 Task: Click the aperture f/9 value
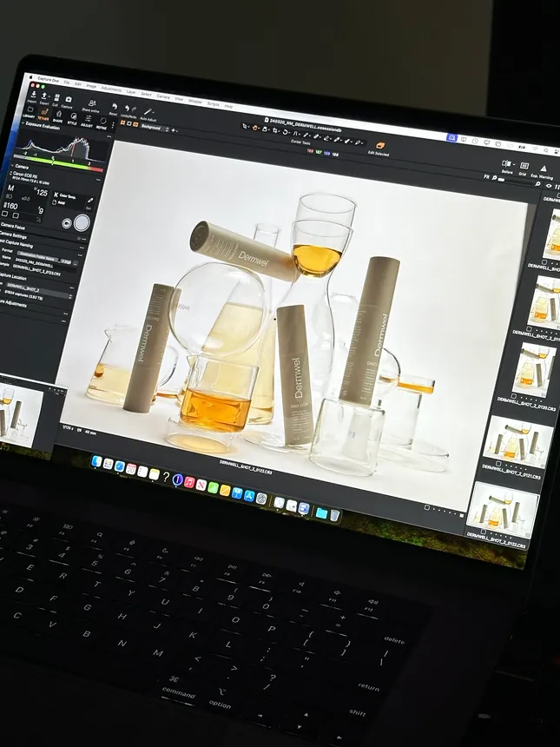click(x=41, y=210)
